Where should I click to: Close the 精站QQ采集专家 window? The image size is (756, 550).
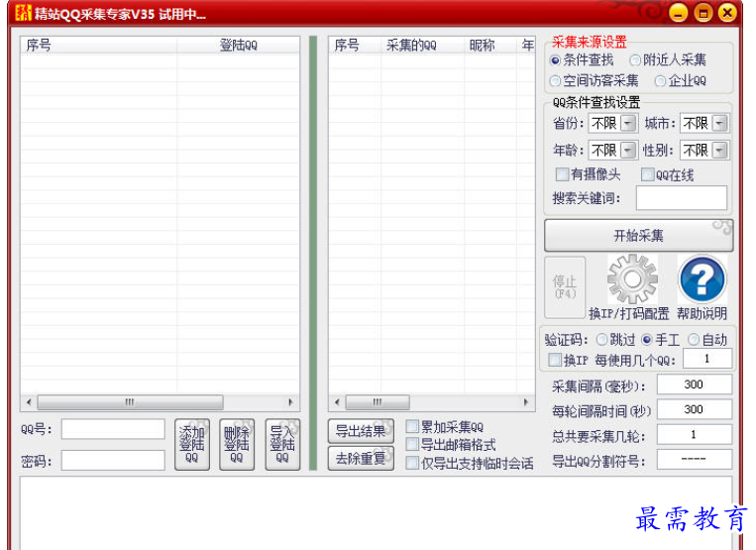[x=727, y=13]
